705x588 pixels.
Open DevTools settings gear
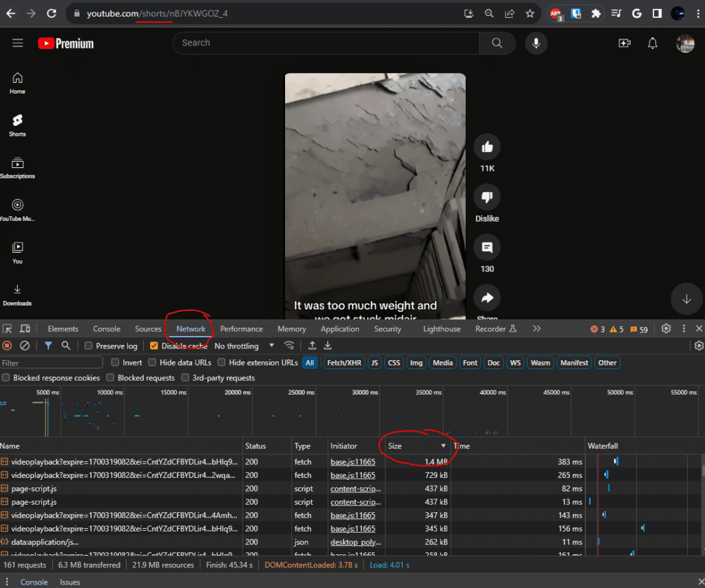pos(666,328)
